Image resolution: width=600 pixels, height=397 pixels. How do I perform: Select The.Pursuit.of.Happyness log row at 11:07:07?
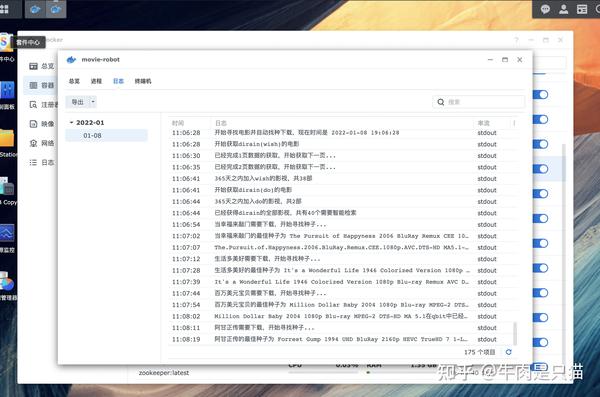tap(343, 247)
